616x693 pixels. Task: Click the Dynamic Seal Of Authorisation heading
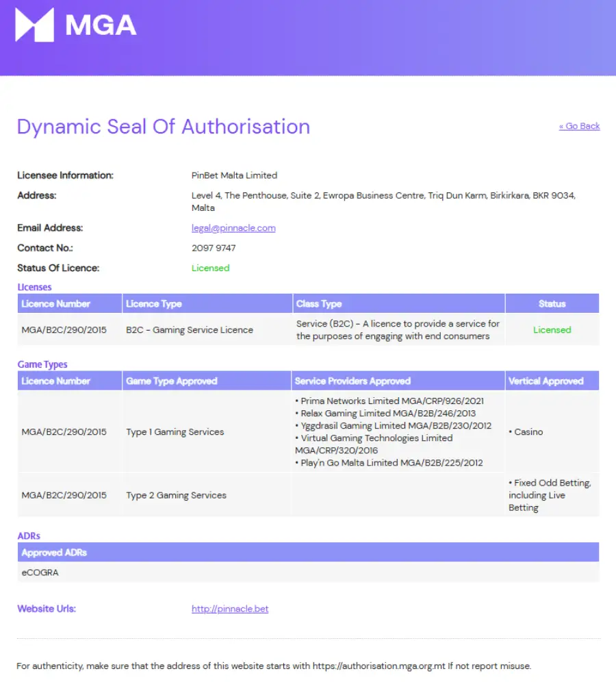click(164, 127)
